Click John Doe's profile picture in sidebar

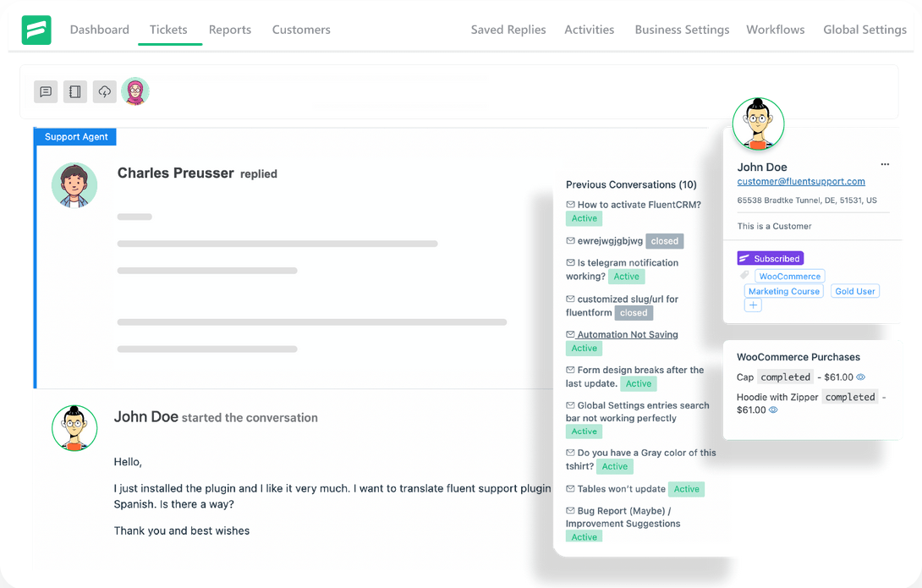click(x=758, y=125)
